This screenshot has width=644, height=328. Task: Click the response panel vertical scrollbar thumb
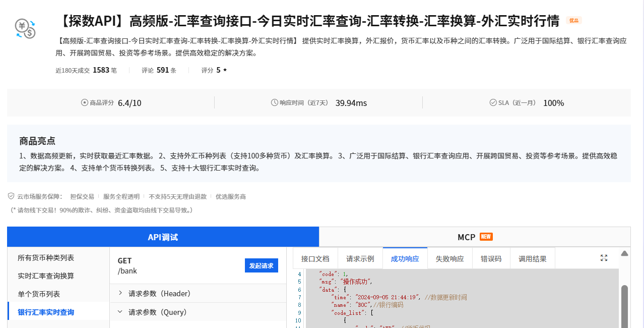tap(625, 306)
